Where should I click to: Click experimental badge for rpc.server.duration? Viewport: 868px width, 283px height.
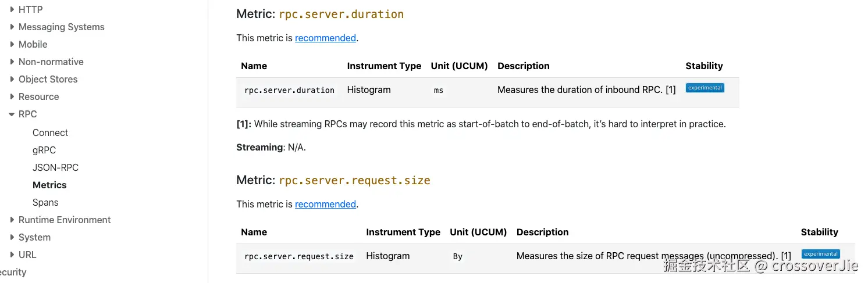point(705,88)
